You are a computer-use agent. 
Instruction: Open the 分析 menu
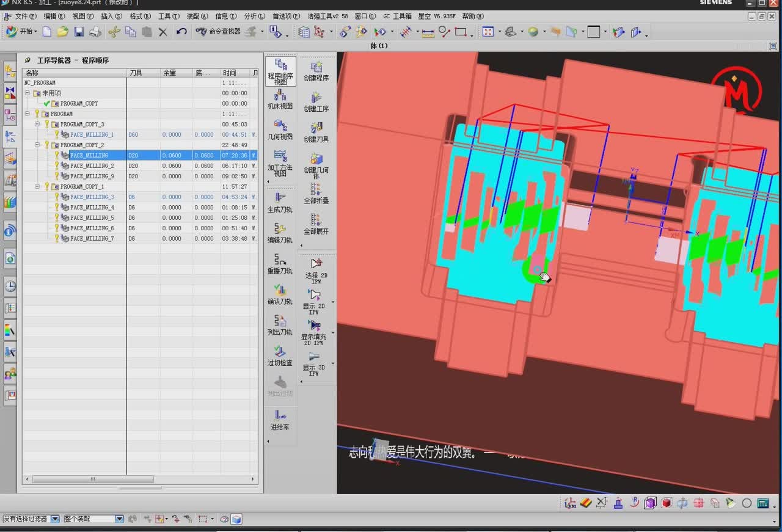[x=254, y=16]
